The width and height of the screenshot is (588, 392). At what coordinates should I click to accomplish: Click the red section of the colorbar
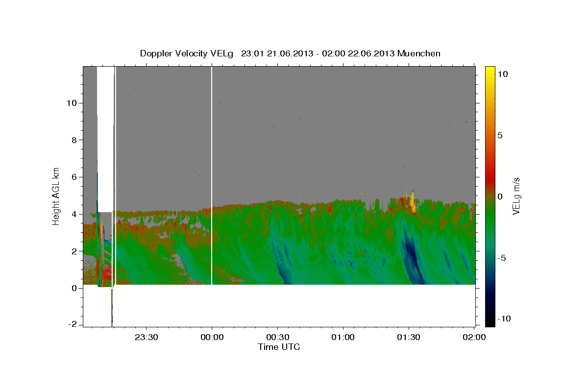pyautogui.click(x=490, y=176)
